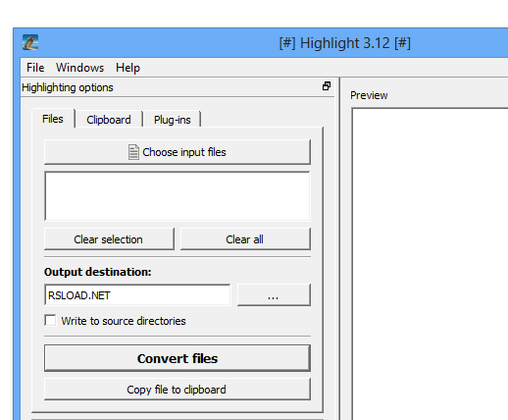Click the Highlight app icon in title bar

[30, 42]
